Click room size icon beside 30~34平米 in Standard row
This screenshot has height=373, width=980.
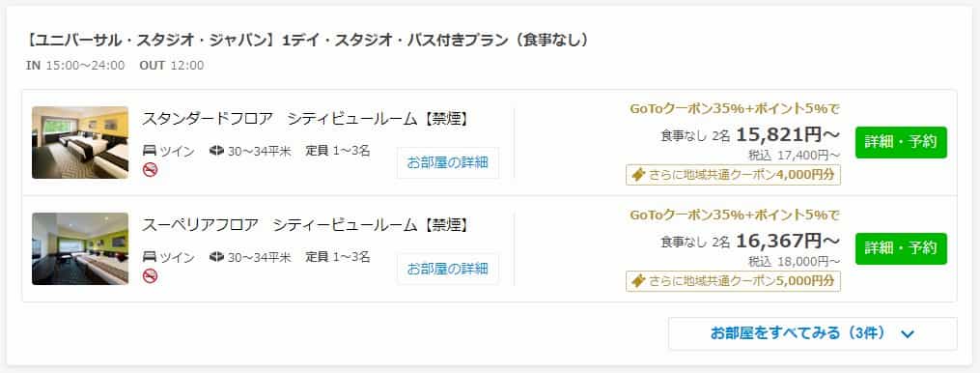pyautogui.click(x=217, y=151)
